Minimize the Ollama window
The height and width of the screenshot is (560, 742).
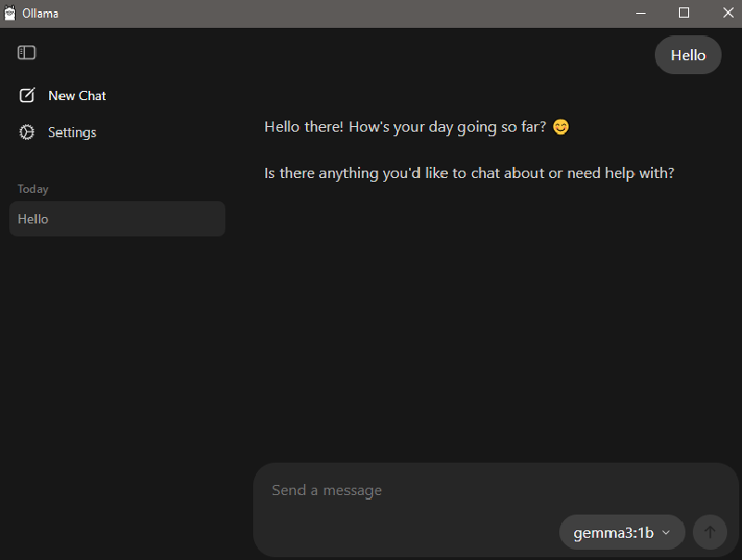(x=641, y=13)
